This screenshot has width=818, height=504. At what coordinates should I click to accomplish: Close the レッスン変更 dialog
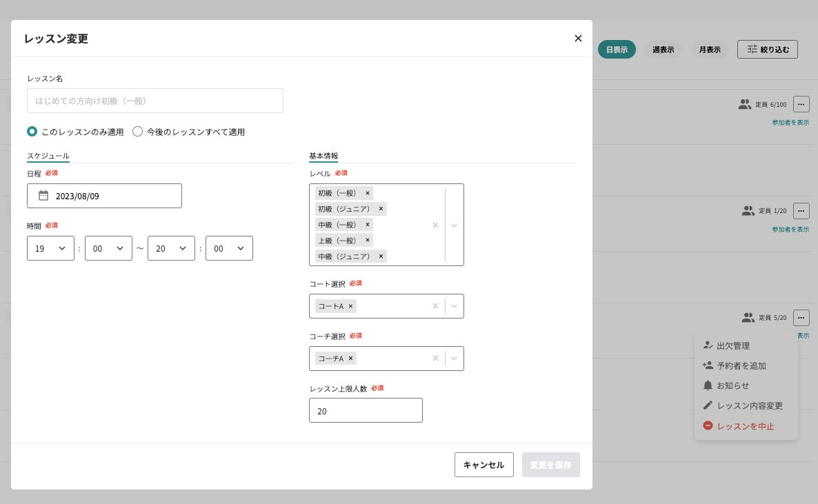coord(578,39)
